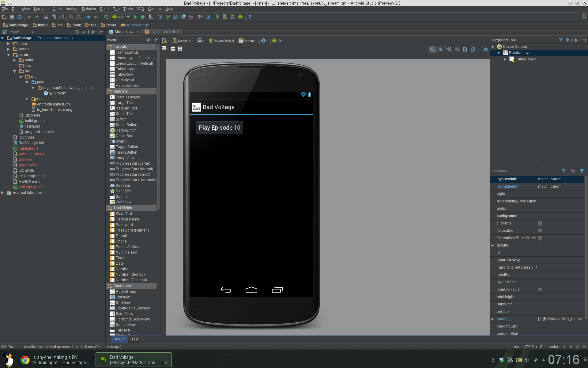Select SeekBar widget in Palette
588x368 pixels.
click(123, 186)
